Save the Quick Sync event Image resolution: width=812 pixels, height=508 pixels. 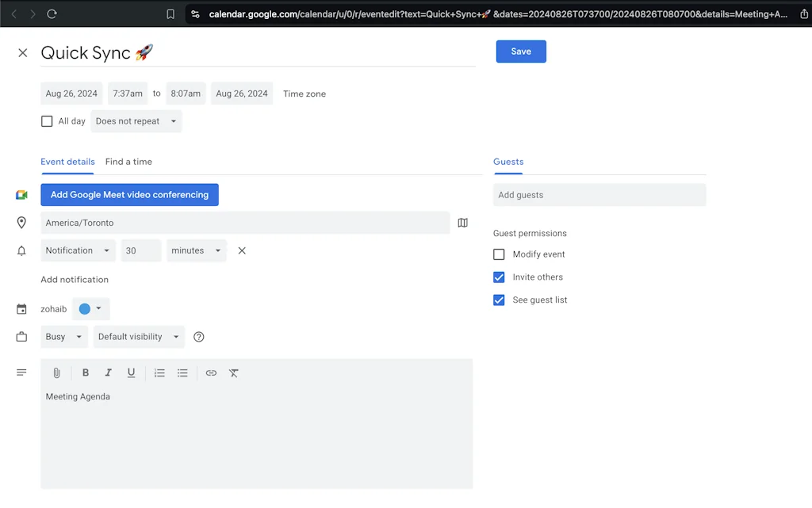coord(521,51)
